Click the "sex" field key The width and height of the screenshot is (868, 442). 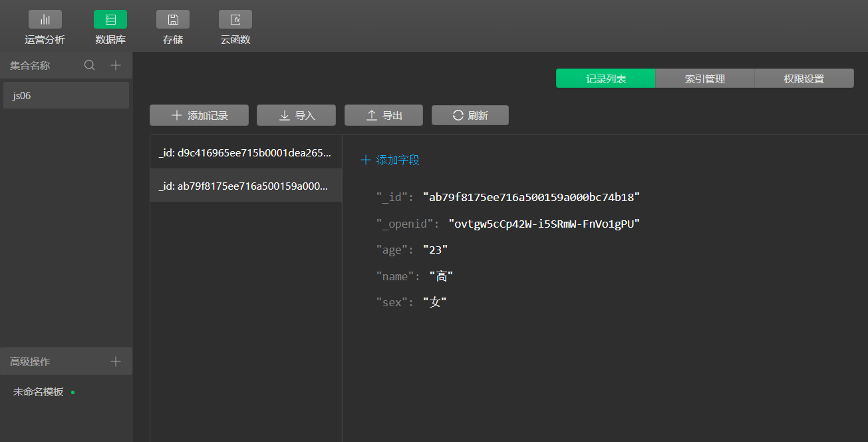click(x=392, y=302)
